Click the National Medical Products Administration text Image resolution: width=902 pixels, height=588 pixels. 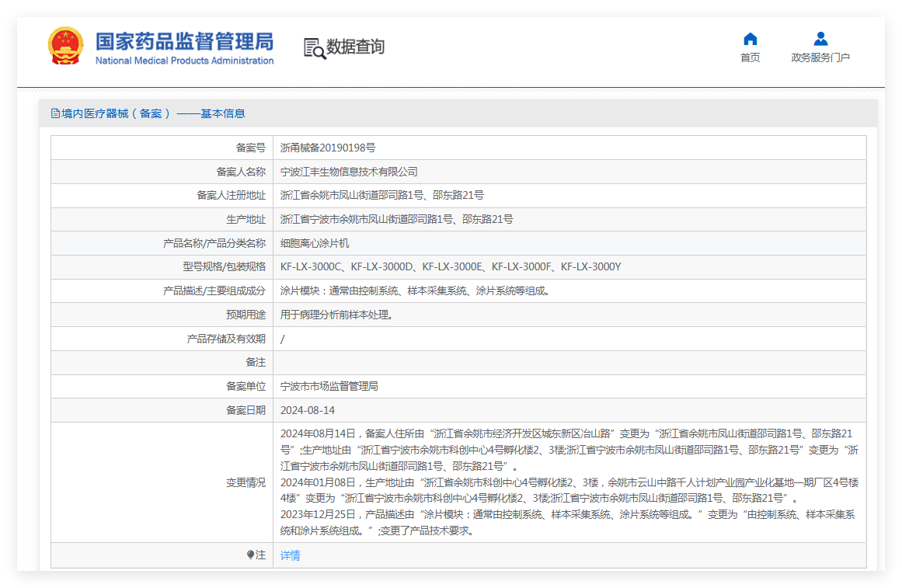click(x=184, y=61)
